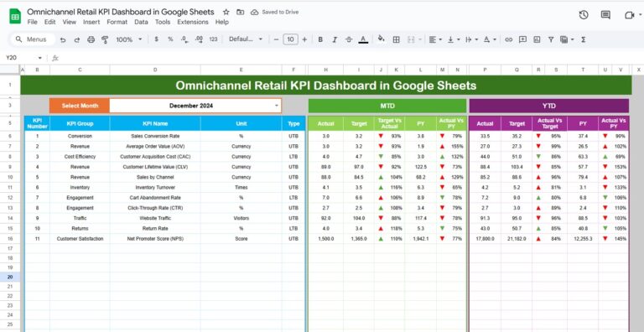The width and height of the screenshot is (644, 332).
Task: Increase decimal places icon
Action: pos(199,39)
